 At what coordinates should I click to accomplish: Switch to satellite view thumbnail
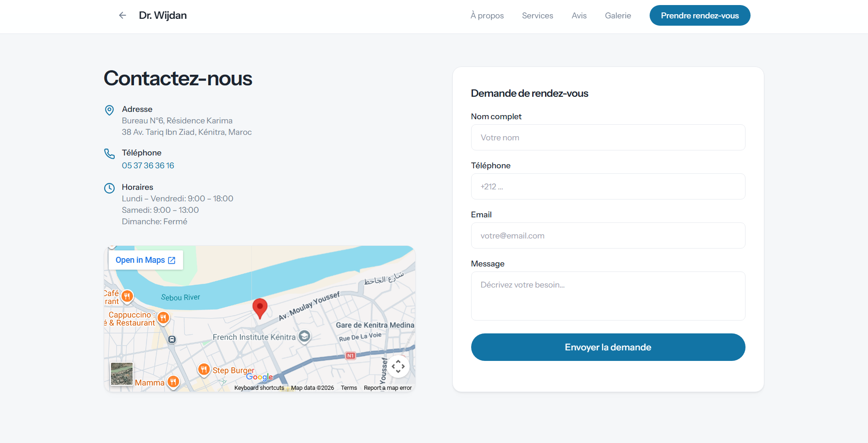coord(122,374)
